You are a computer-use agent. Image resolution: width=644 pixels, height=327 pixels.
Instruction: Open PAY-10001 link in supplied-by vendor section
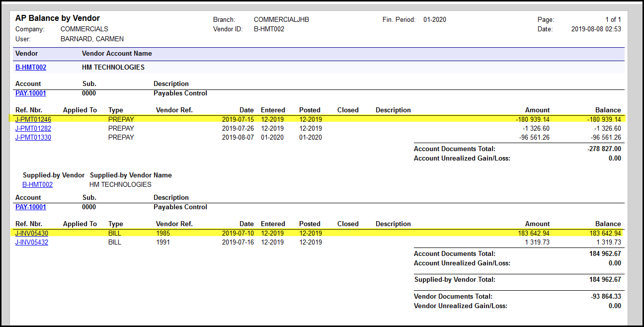pos(30,207)
